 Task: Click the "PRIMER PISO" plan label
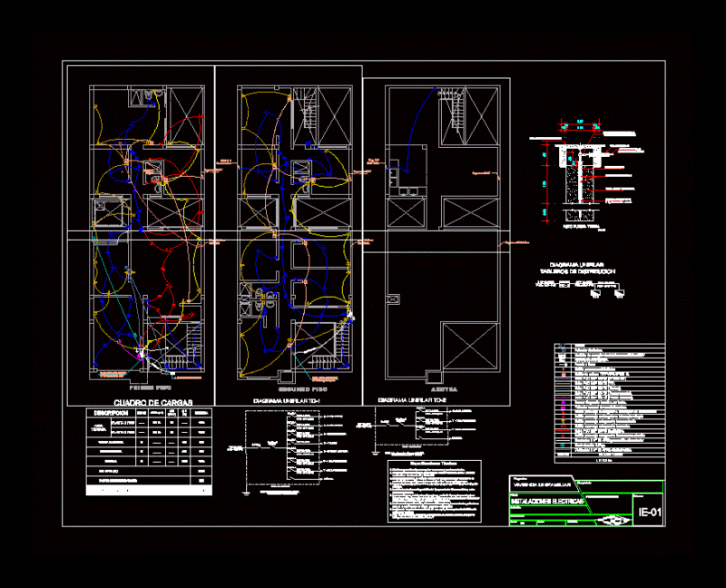point(150,387)
